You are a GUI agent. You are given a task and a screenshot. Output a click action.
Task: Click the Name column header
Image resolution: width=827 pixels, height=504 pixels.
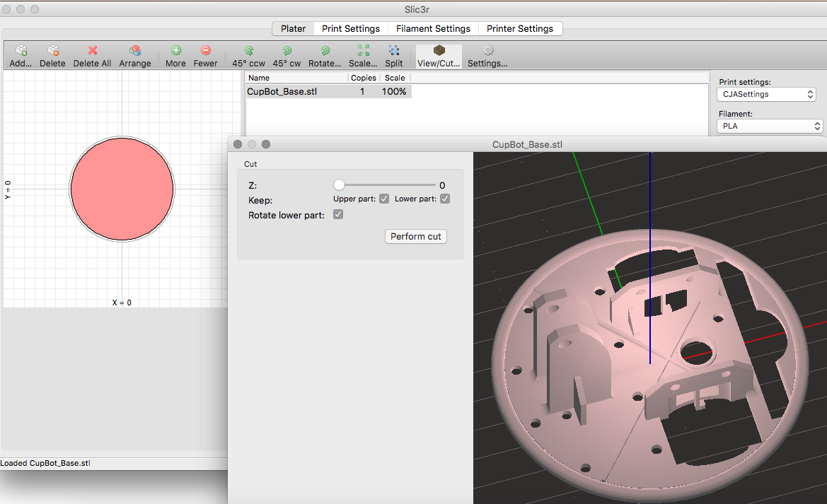click(x=296, y=78)
